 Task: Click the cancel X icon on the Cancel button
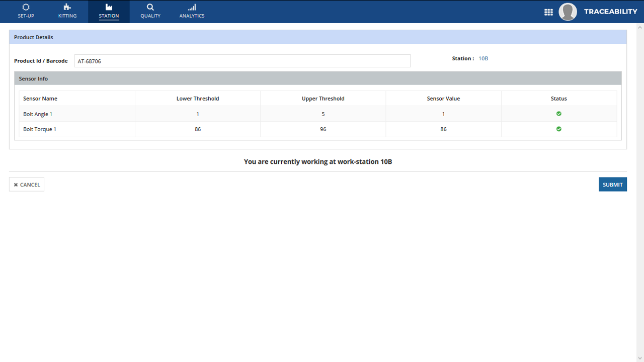click(16, 184)
